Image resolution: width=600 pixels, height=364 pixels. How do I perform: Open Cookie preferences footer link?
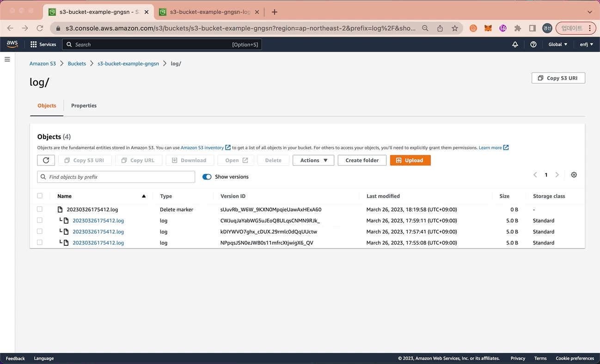pyautogui.click(x=575, y=358)
